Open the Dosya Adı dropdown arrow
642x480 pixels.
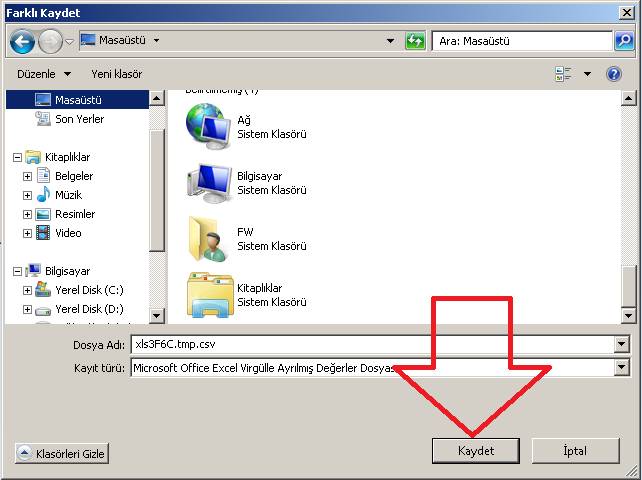(622, 344)
